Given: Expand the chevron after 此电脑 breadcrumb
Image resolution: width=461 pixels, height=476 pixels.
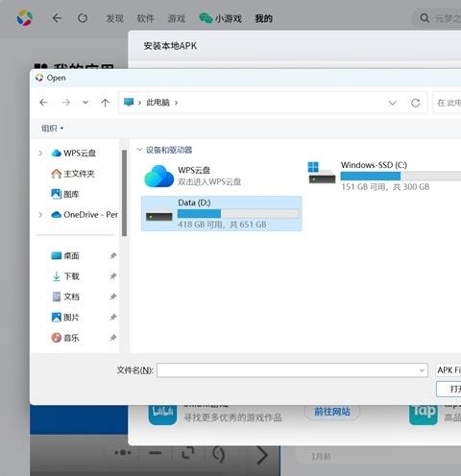Looking at the screenshot, I should click(x=176, y=103).
